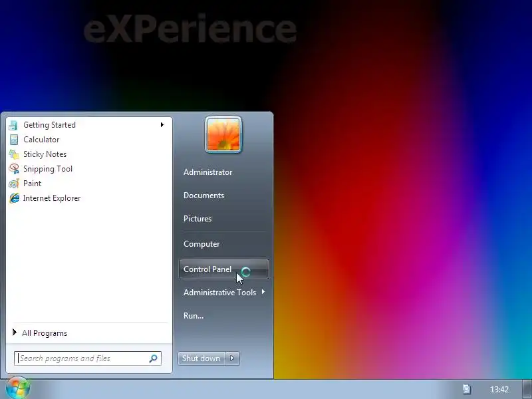Click the Calculator icon
This screenshot has height=399, width=532.
(x=13, y=140)
